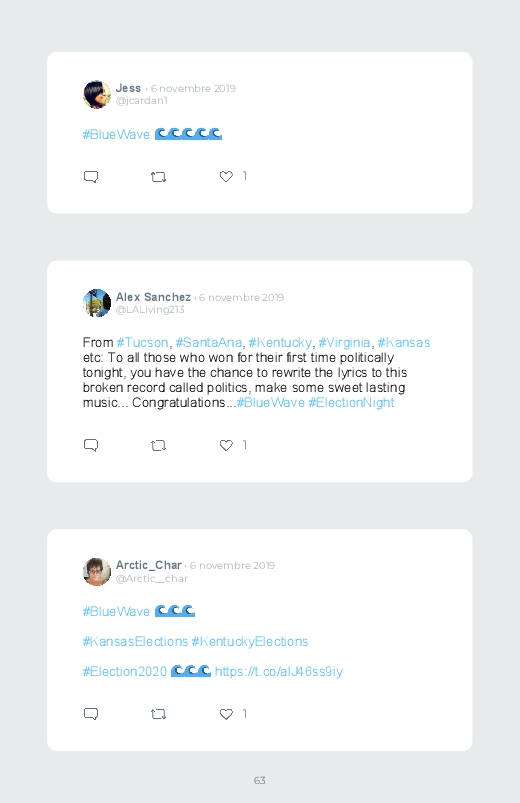Screen dimensions: 520x803
Task: Open Jess's profile avatar
Action: tap(97, 94)
